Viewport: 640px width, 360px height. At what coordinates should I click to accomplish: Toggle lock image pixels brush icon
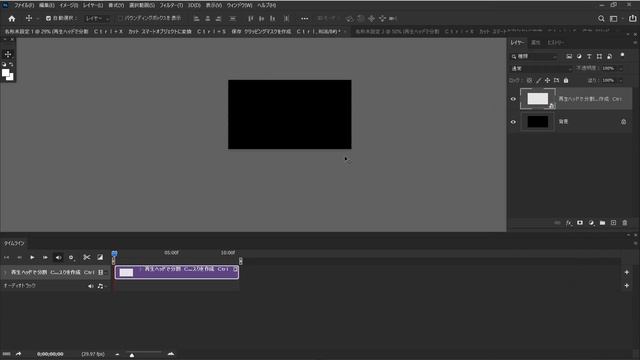tap(538, 80)
